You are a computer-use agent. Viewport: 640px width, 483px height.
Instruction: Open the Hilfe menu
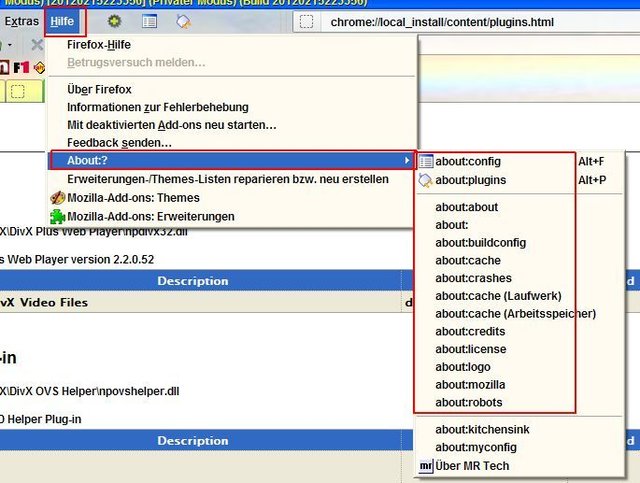(x=62, y=21)
